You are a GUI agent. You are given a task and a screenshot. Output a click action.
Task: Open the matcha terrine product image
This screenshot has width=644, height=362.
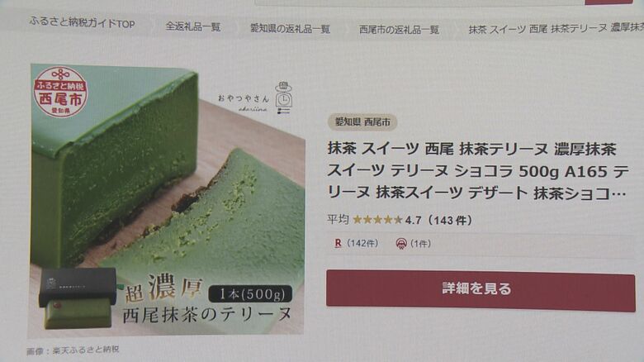tap(167, 199)
